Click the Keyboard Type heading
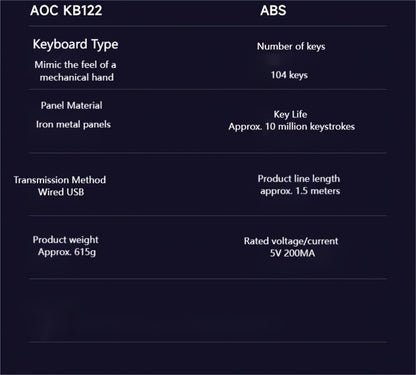This screenshot has height=375, width=416. tap(75, 44)
